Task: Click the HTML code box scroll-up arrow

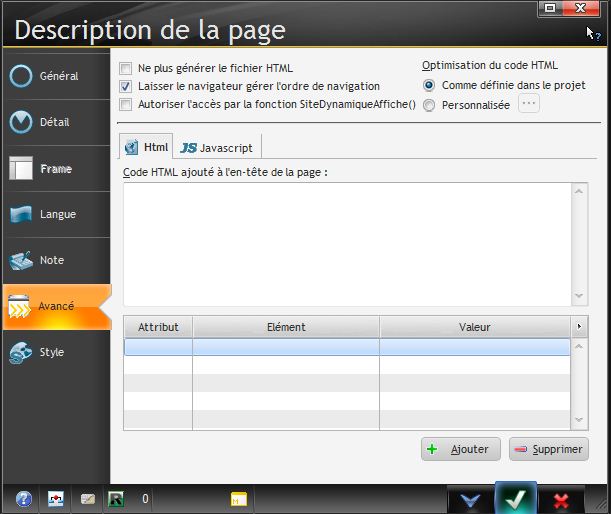Action: [x=579, y=191]
